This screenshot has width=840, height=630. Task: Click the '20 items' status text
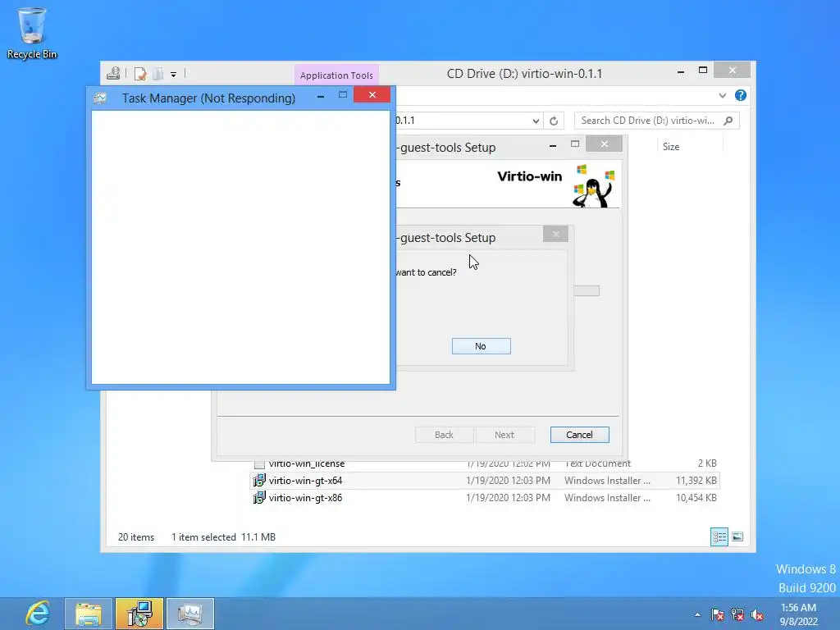pos(136,536)
